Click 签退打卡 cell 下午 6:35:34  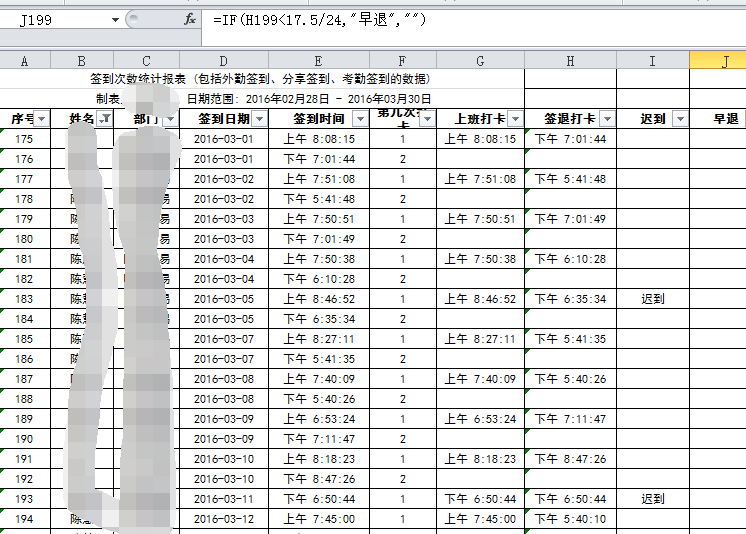(x=570, y=299)
